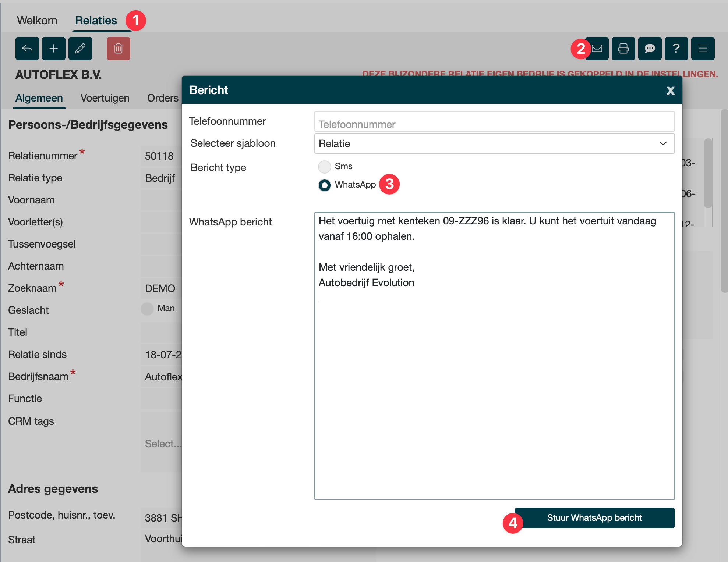Toggle the Man gender radio button
Viewport: 728px width, 562px height.
pos(147,309)
